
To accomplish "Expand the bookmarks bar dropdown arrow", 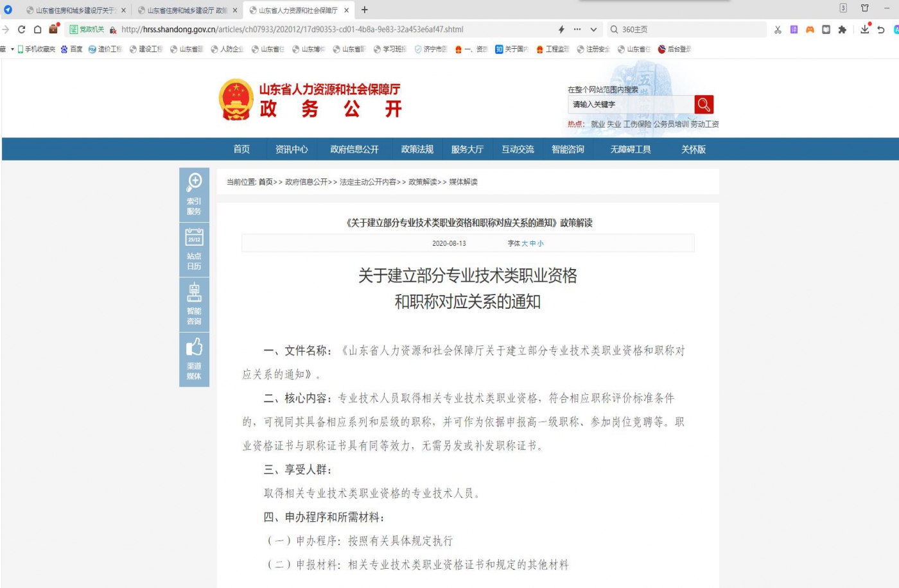I will [x=12, y=49].
